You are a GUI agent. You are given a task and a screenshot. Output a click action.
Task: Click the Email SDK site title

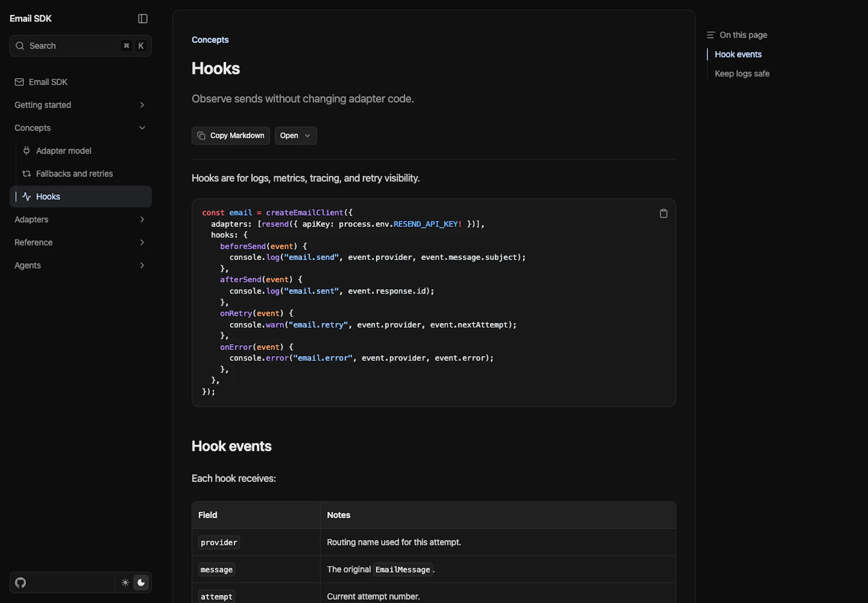[30, 18]
